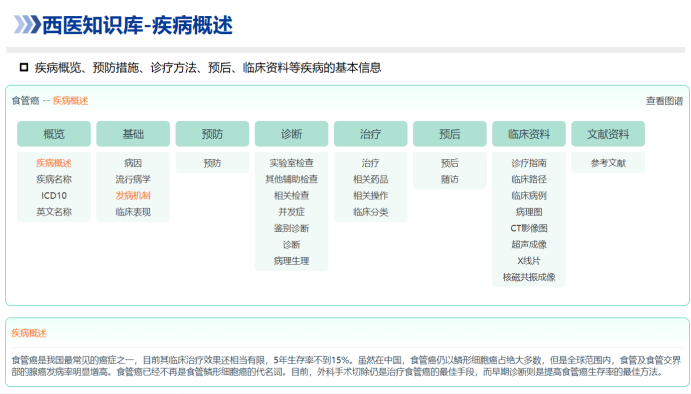
Task: Open the ICD10 item
Action: click(x=54, y=196)
